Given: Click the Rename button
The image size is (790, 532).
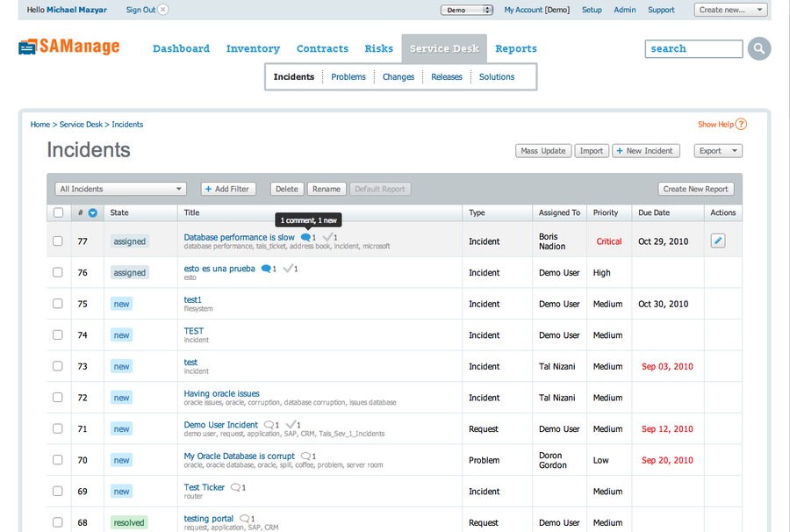Looking at the screenshot, I should pyautogui.click(x=327, y=189).
